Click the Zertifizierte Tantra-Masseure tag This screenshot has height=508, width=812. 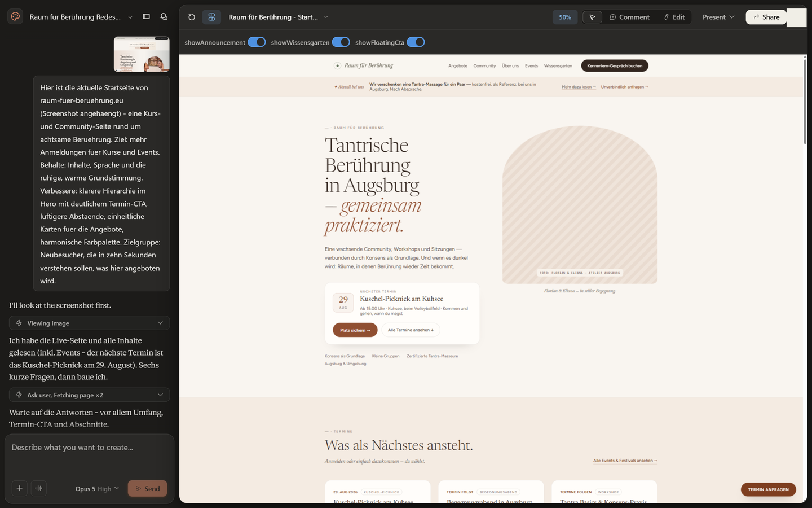[x=432, y=356]
